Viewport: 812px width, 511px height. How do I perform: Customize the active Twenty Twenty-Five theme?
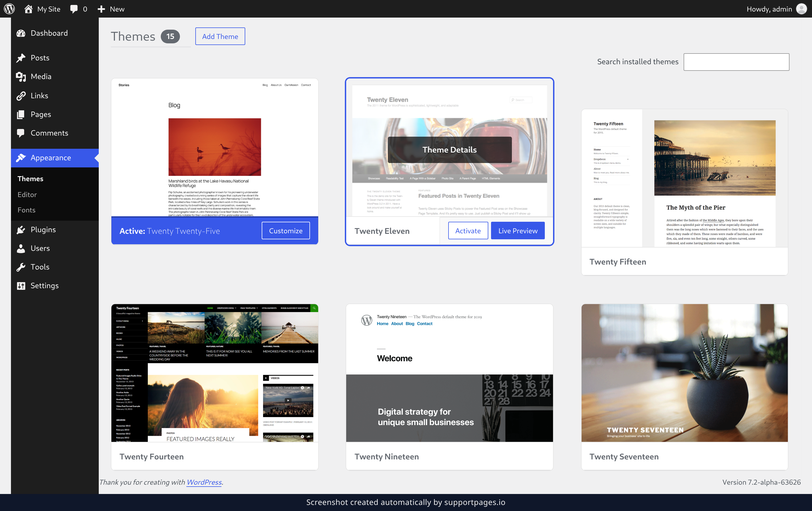click(285, 231)
